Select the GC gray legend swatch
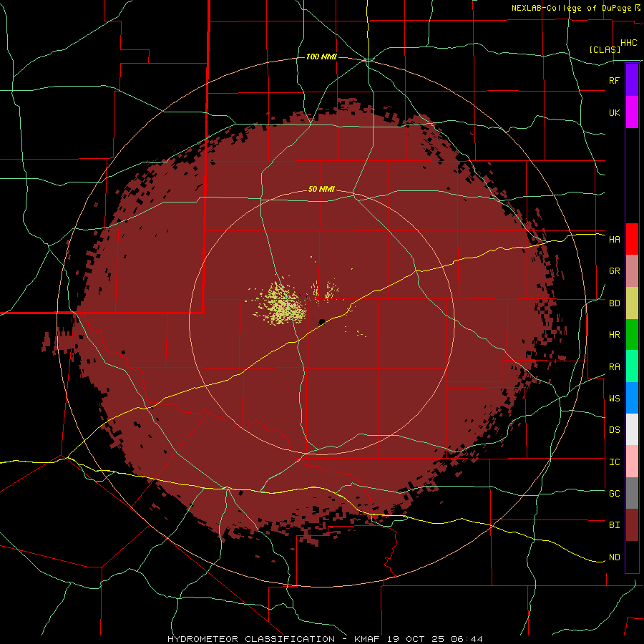The height and width of the screenshot is (644, 644). pos(632,493)
